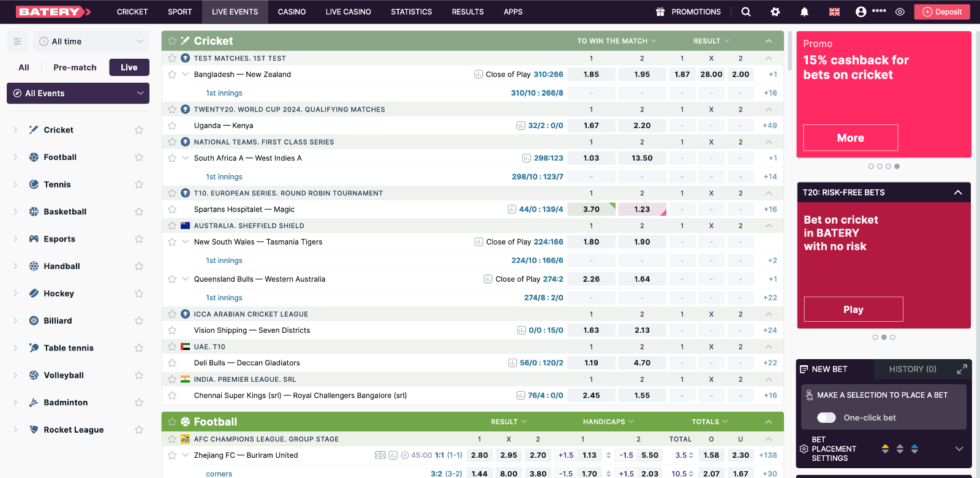The image size is (980, 478).
Task: Open Football TOTALS market dropdown
Action: [710, 422]
